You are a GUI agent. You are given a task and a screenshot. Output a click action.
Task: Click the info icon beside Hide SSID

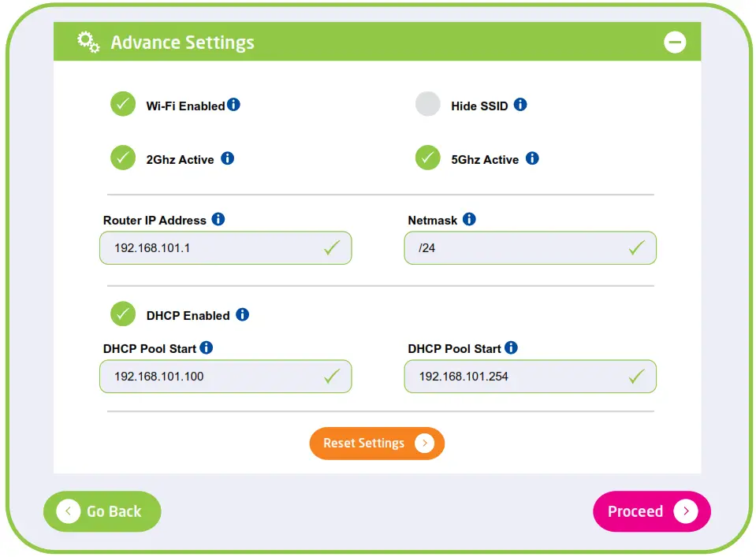520,105
